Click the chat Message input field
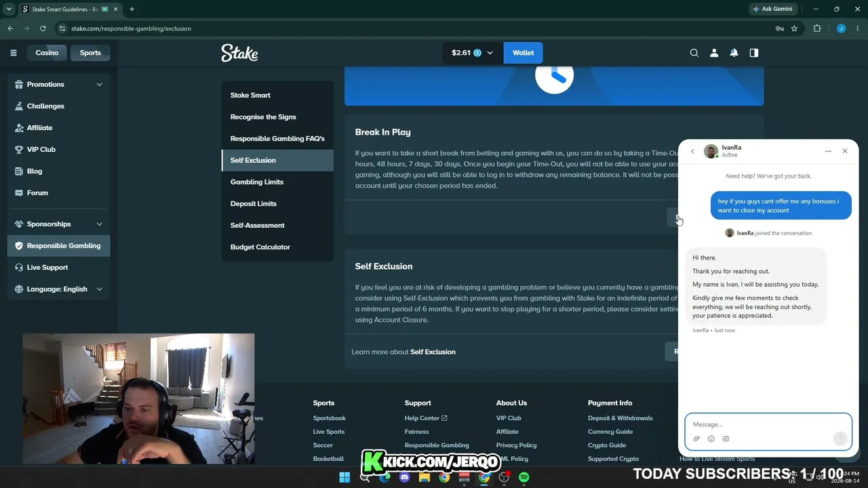Viewport: 868px width, 488px height. pyautogui.click(x=768, y=424)
